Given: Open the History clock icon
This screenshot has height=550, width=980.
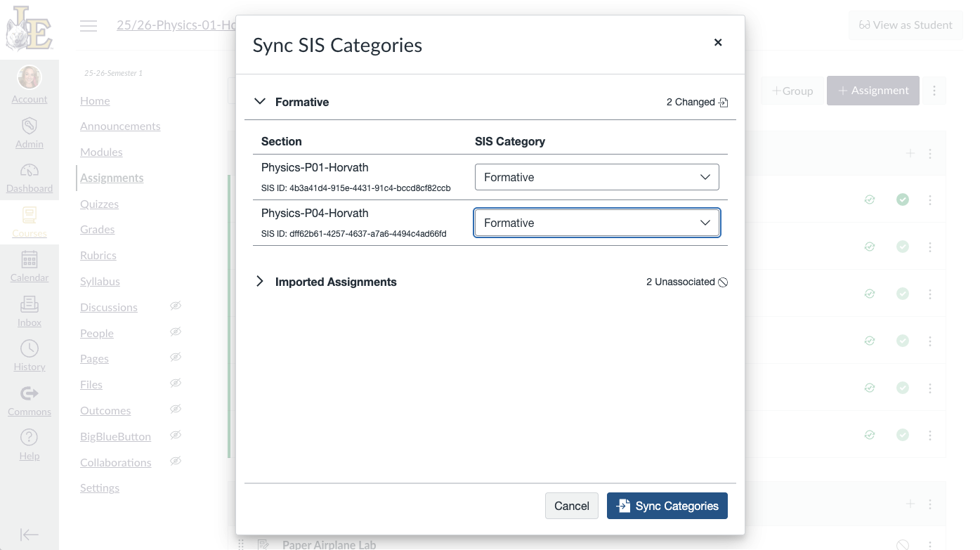Looking at the screenshot, I should (30, 348).
